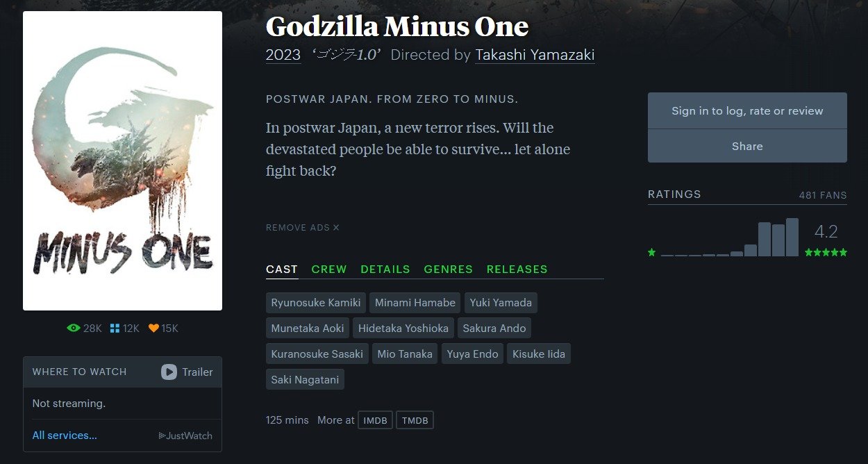The width and height of the screenshot is (868, 464).
Task: Open the TMDB link
Action: 415,420
